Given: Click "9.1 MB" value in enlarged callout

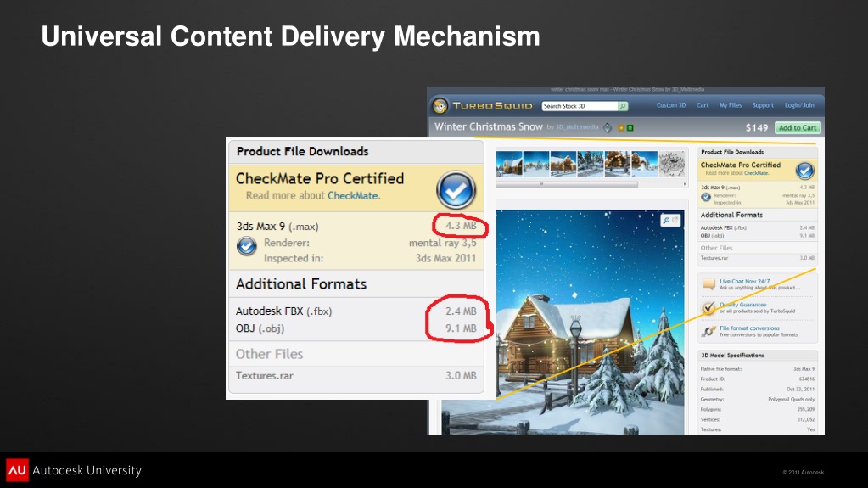Looking at the screenshot, I should tap(461, 328).
